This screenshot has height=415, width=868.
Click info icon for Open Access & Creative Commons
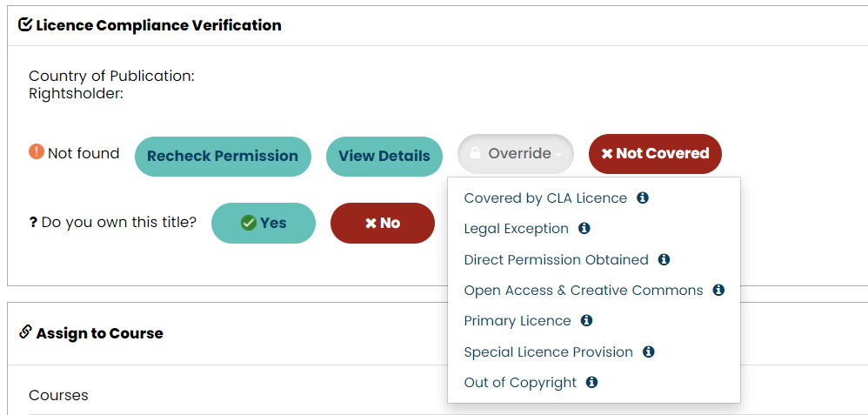tap(718, 290)
